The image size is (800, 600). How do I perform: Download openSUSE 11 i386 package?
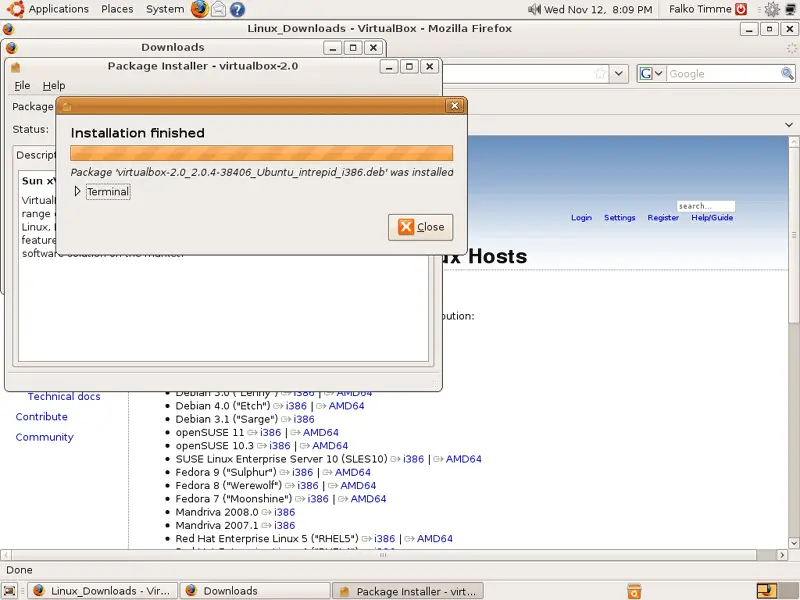(270, 433)
